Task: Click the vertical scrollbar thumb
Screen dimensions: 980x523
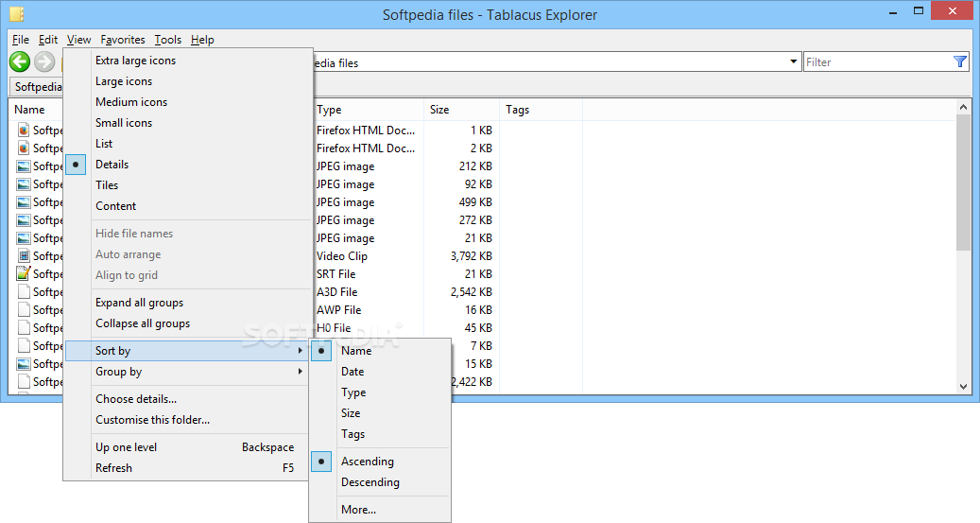Action: (x=962, y=183)
